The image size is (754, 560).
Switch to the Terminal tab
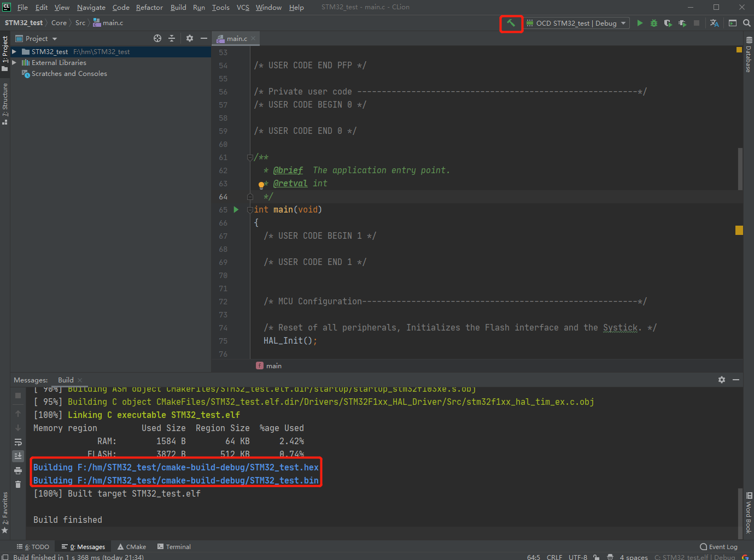point(173,546)
